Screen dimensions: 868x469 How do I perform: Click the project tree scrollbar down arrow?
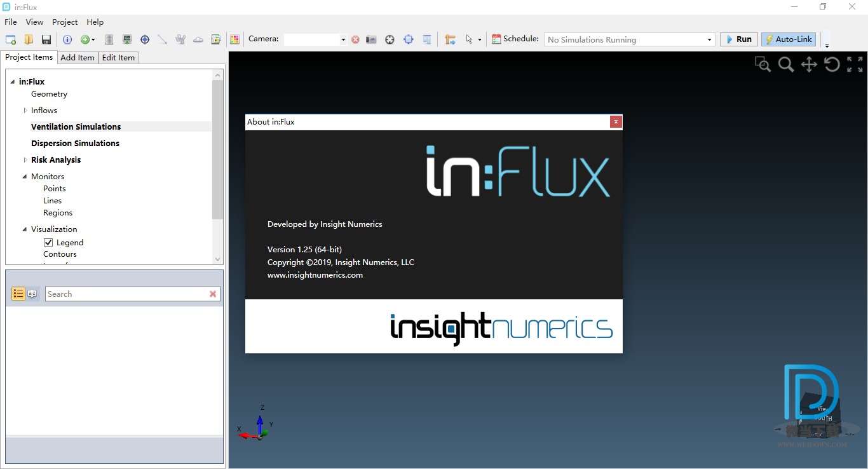(218, 259)
